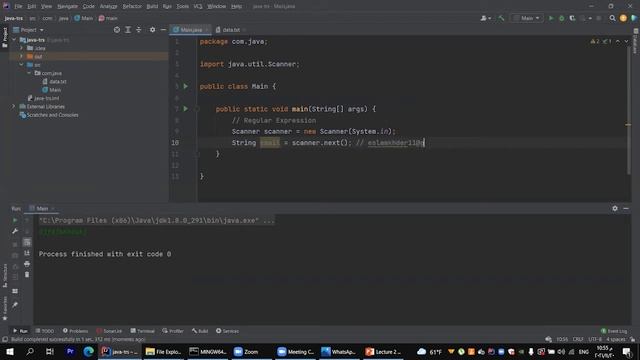Click Collapse All icon in Project panel
This screenshot has height=360, width=640.
coord(139,30)
